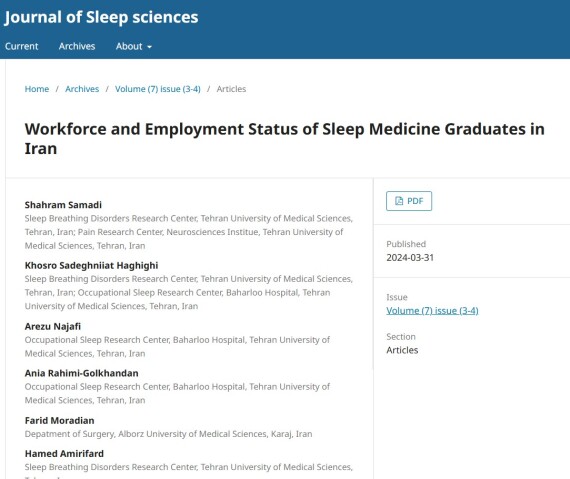Follow the Archives breadcrumb link
Image resolution: width=570 pixels, height=479 pixels.
pos(82,89)
